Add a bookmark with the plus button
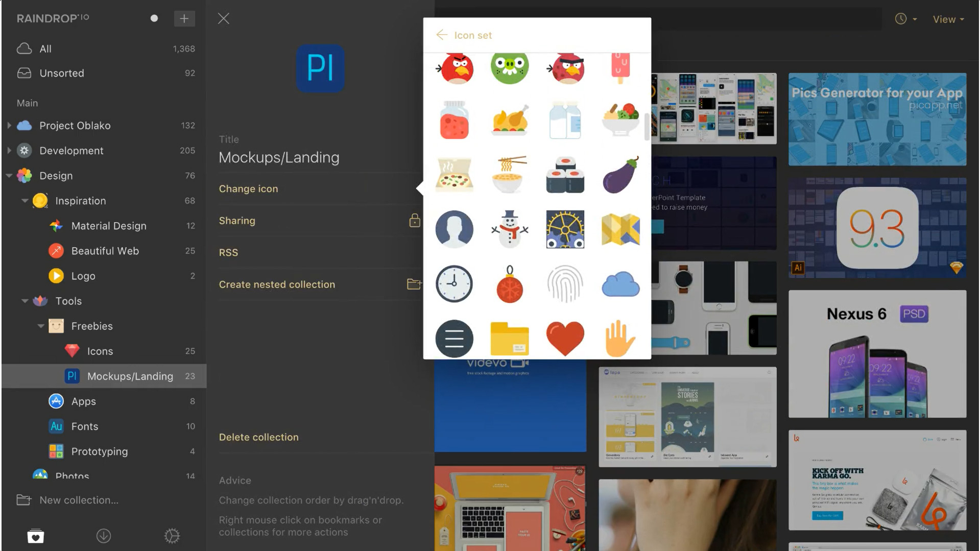This screenshot has width=980, height=551. (184, 18)
